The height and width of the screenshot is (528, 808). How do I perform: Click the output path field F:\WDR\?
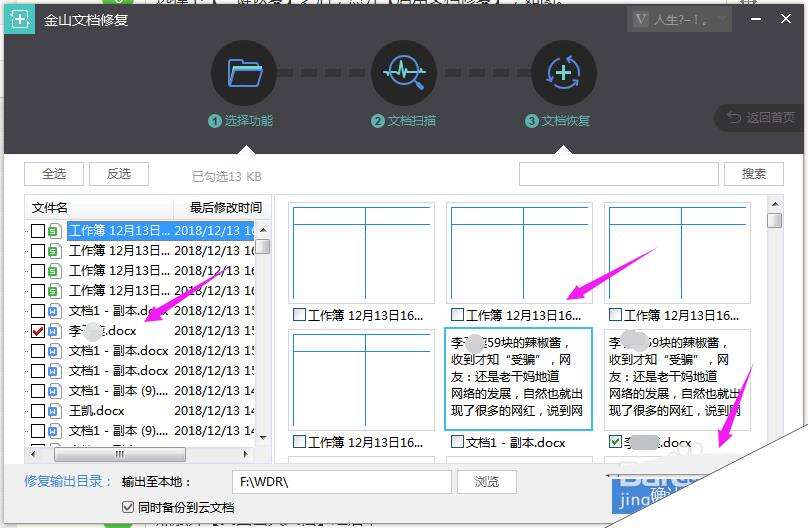pos(342,482)
